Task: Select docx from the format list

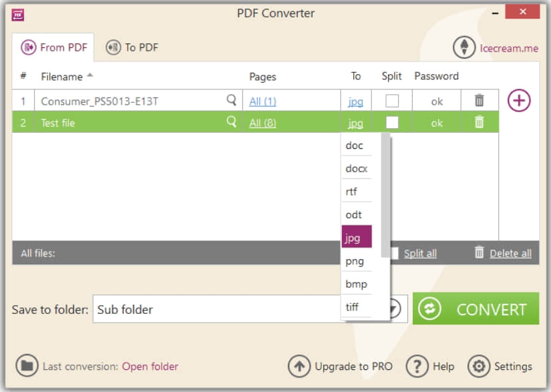Action: pos(356,168)
